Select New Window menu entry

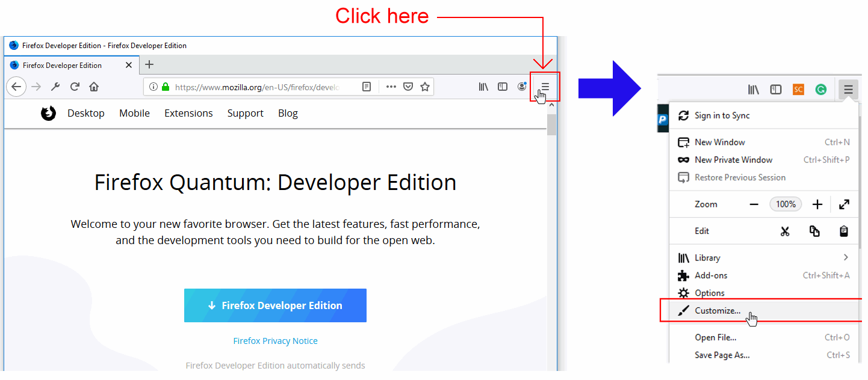(x=764, y=142)
